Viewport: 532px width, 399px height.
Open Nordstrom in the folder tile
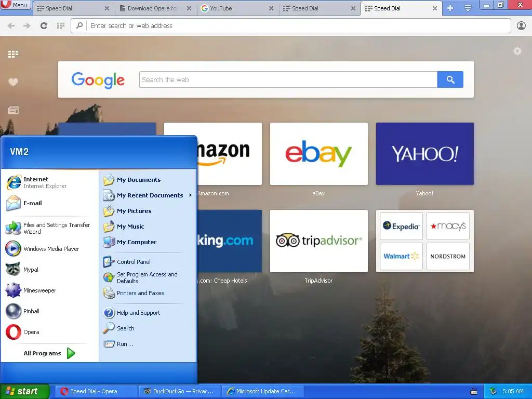(448, 256)
